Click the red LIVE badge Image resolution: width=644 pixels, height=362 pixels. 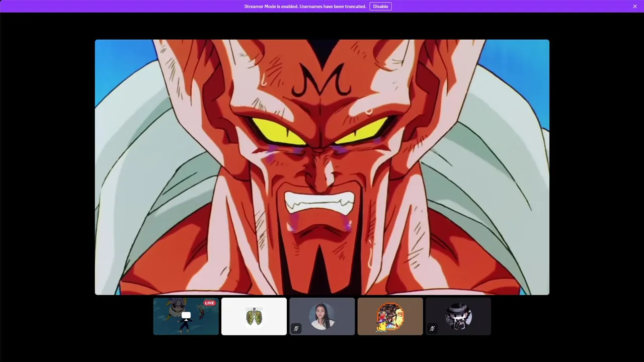click(x=210, y=303)
